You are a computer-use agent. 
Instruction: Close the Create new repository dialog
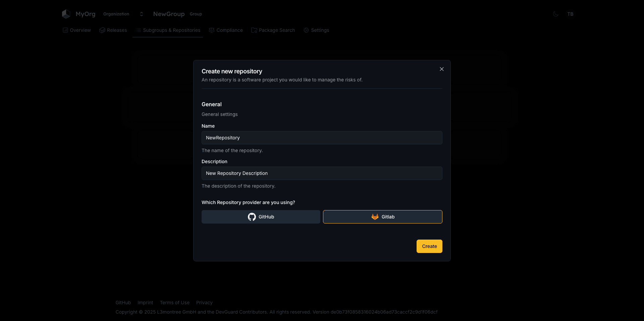click(441, 69)
